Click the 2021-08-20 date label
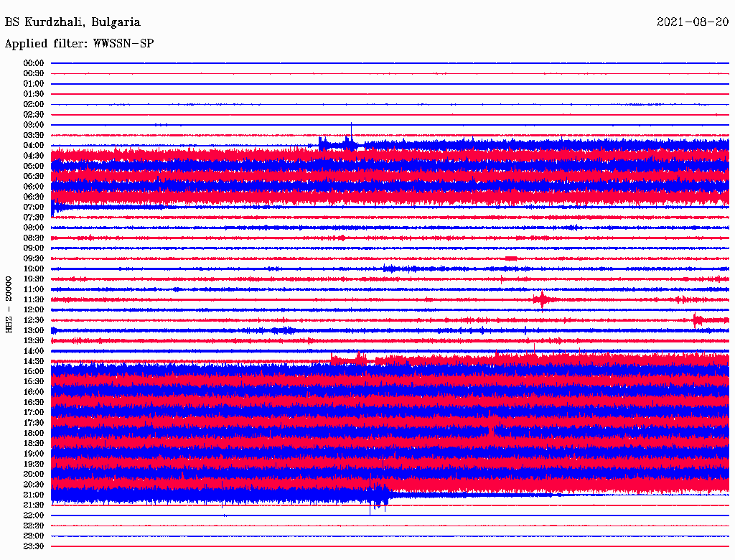The image size is (735, 560). (x=693, y=22)
